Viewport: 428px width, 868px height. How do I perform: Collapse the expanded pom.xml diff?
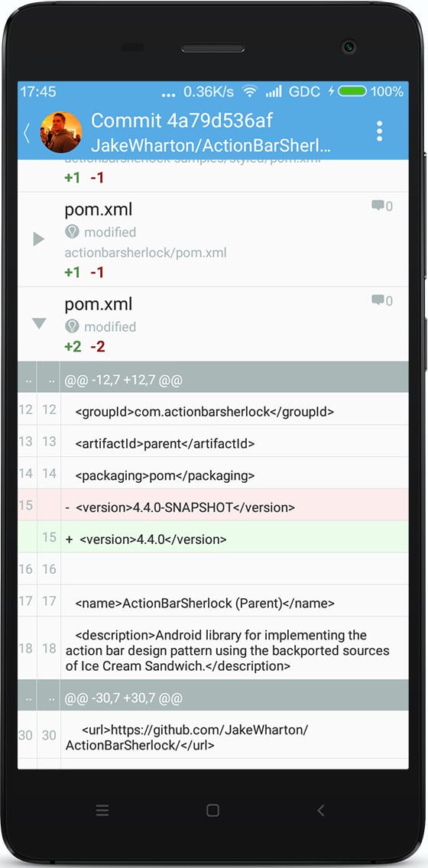[x=39, y=323]
